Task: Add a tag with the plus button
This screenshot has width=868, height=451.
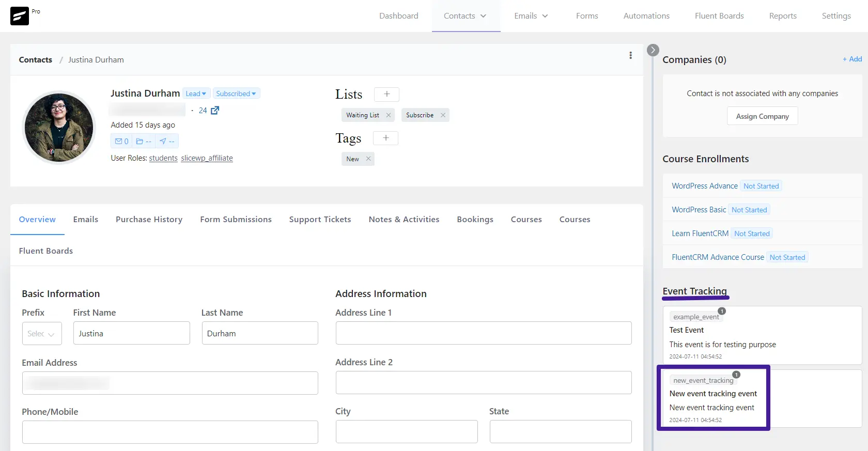Action: pos(385,138)
